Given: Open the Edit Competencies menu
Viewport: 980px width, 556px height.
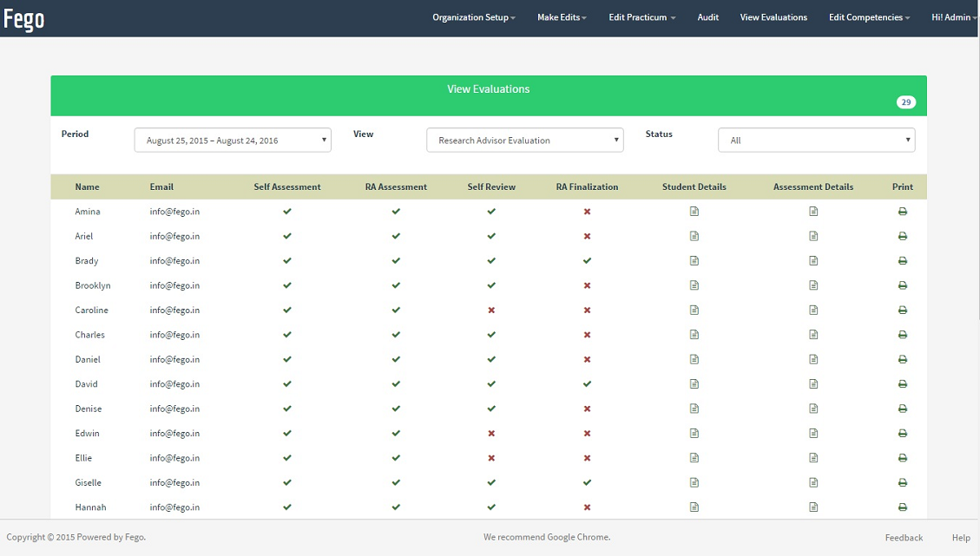Looking at the screenshot, I should [x=869, y=17].
